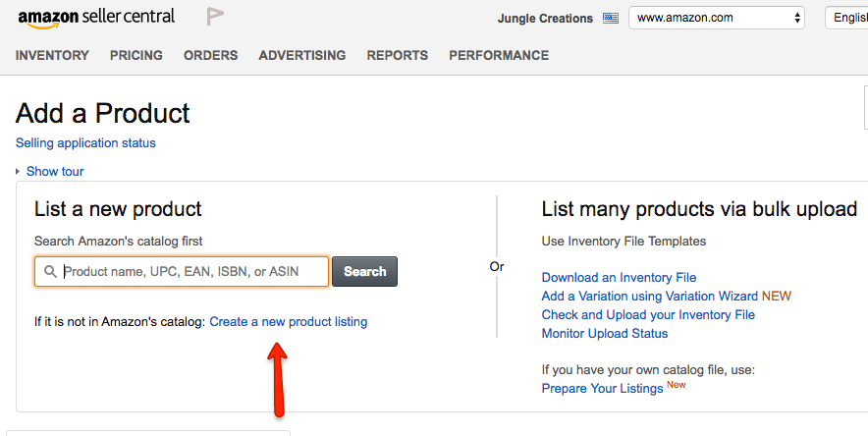This screenshot has width=868, height=436.
Task: Expand the Show tour triangle
Action: (x=18, y=172)
